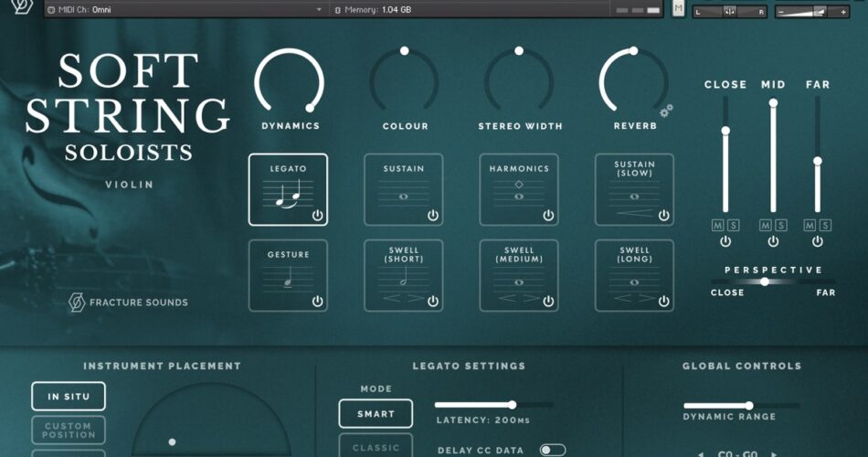
Task: Select the Swell (Medium) articulation box
Action: pyautogui.click(x=518, y=275)
